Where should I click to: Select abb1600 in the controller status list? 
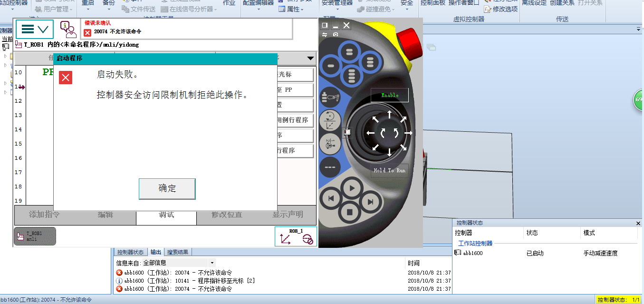click(473, 253)
